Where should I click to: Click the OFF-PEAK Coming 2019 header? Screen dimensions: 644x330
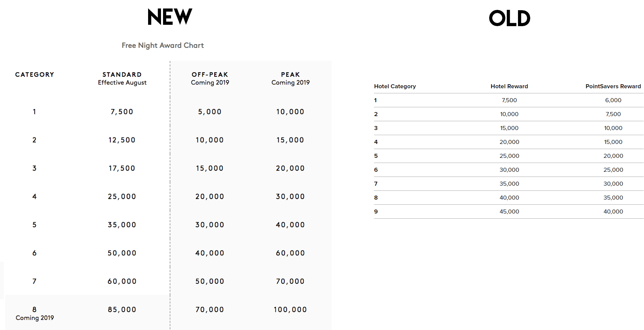(x=210, y=78)
